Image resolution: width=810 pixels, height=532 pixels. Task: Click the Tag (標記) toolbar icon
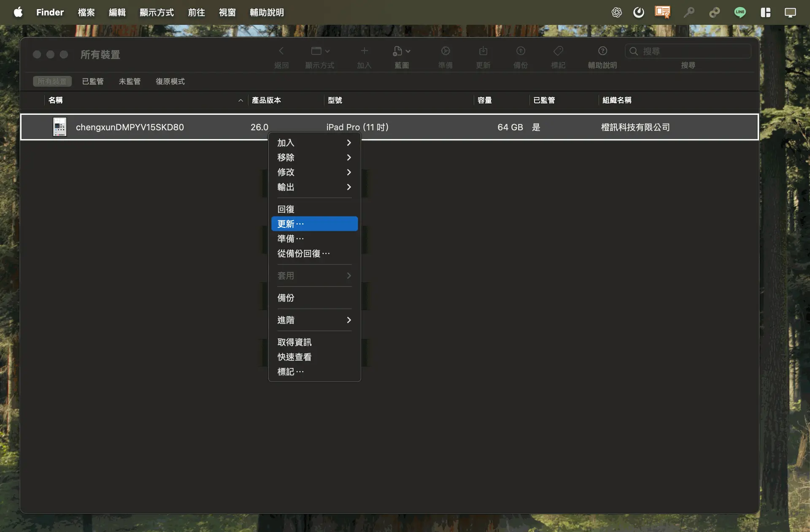(x=558, y=51)
